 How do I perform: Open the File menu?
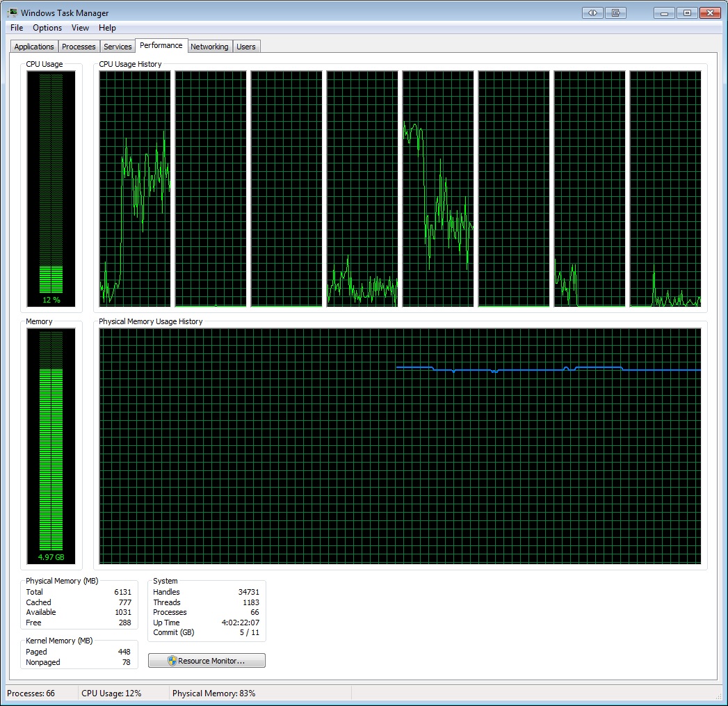coord(17,28)
